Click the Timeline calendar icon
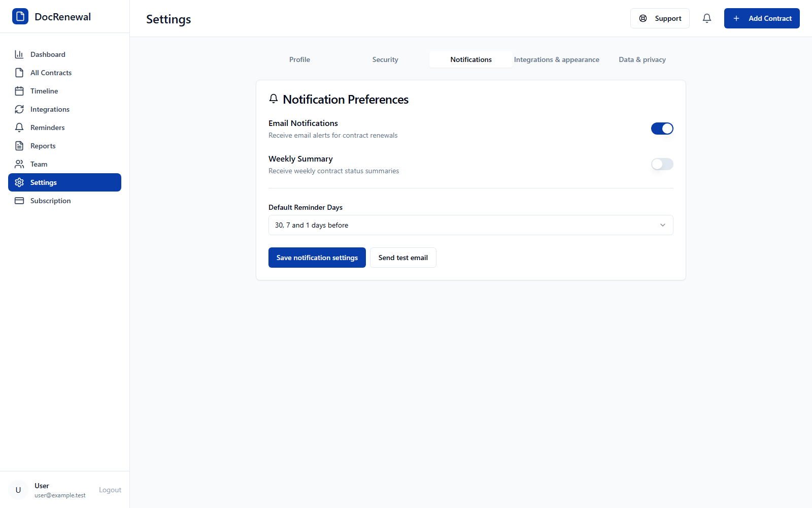 tap(19, 91)
